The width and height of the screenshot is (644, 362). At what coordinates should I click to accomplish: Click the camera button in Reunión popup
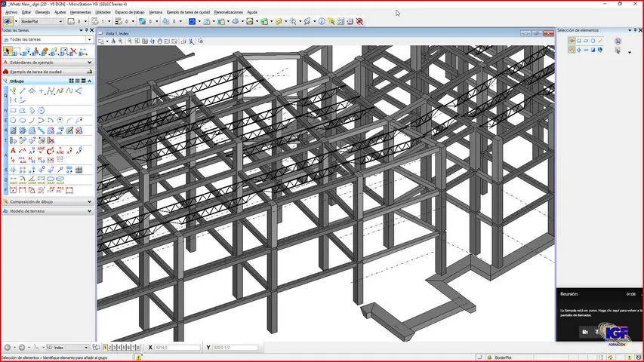coord(585,332)
